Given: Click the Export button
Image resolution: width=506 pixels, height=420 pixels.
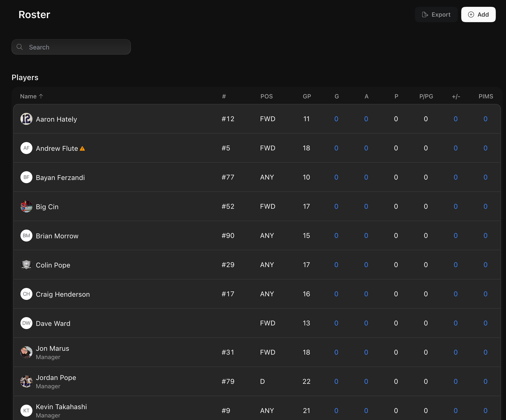Looking at the screenshot, I should [436, 15].
